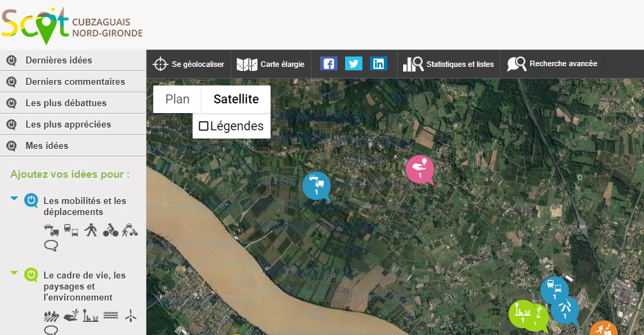Enable the Légendes checkbox

click(204, 126)
